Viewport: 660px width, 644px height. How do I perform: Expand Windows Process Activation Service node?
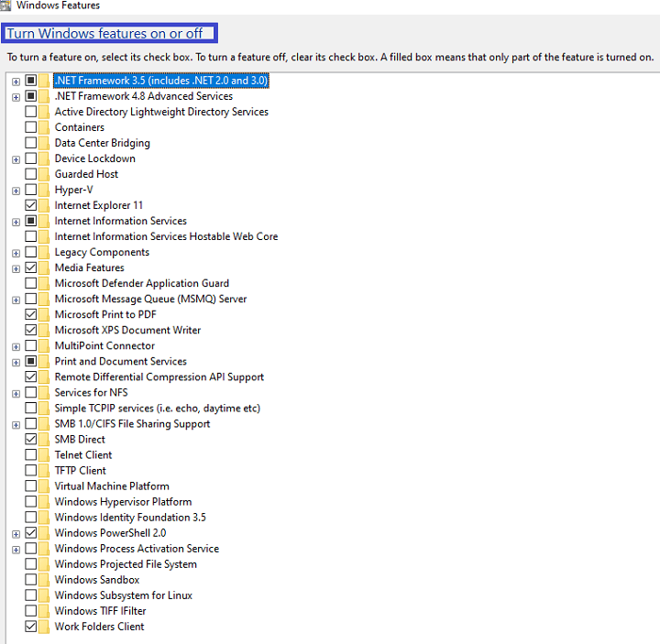[16, 550]
